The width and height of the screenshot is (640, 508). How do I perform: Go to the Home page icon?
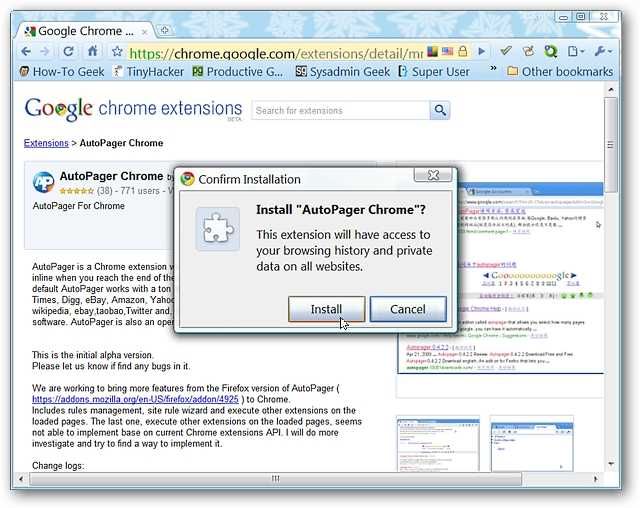pos(93,51)
